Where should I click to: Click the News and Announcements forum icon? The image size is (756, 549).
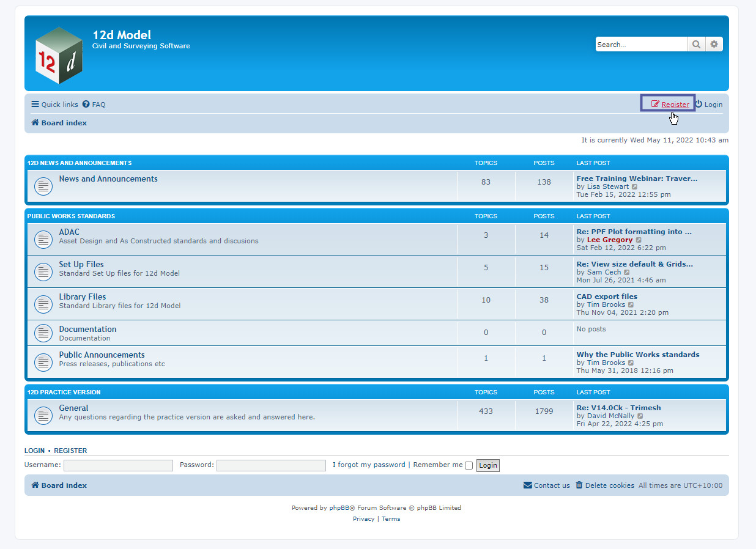[43, 186]
